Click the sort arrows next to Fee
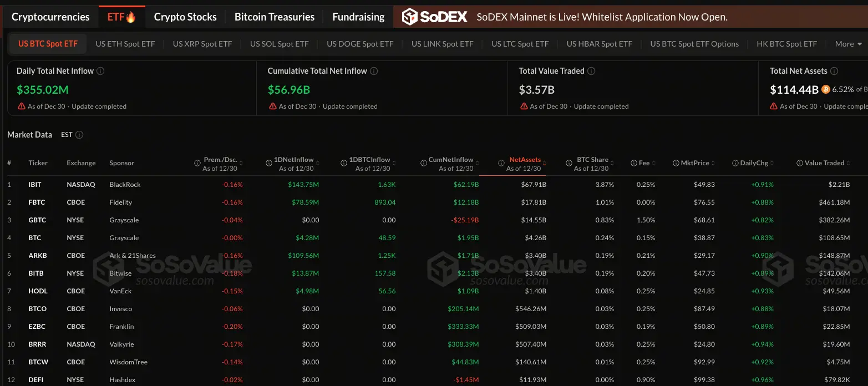The image size is (868, 386). (654, 163)
